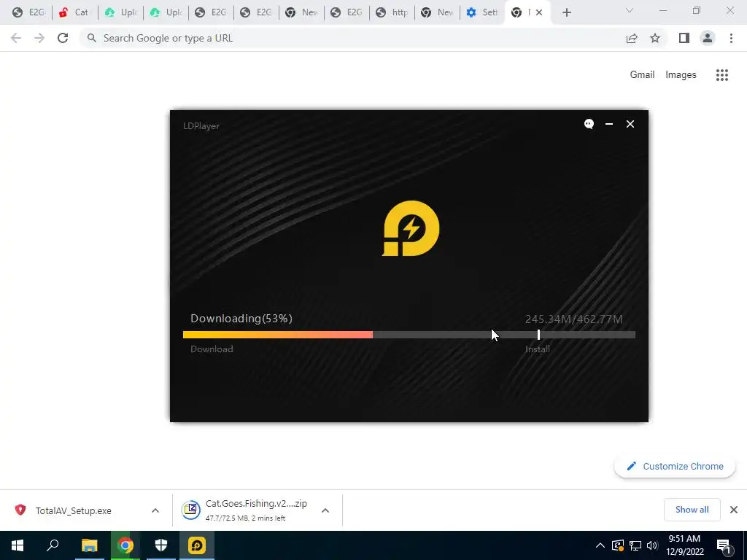Expand options for Cat.Goes.Fishing zip download
The width and height of the screenshot is (747, 560).
pyautogui.click(x=325, y=510)
